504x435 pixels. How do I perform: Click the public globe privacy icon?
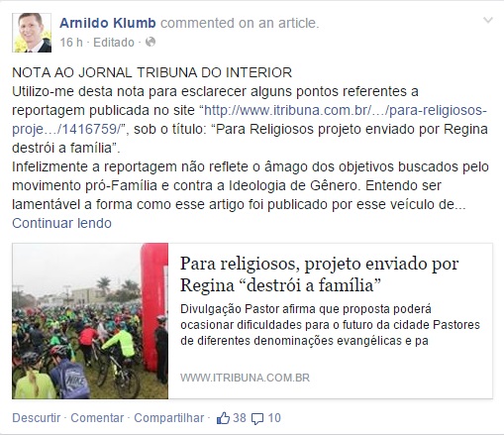(151, 42)
